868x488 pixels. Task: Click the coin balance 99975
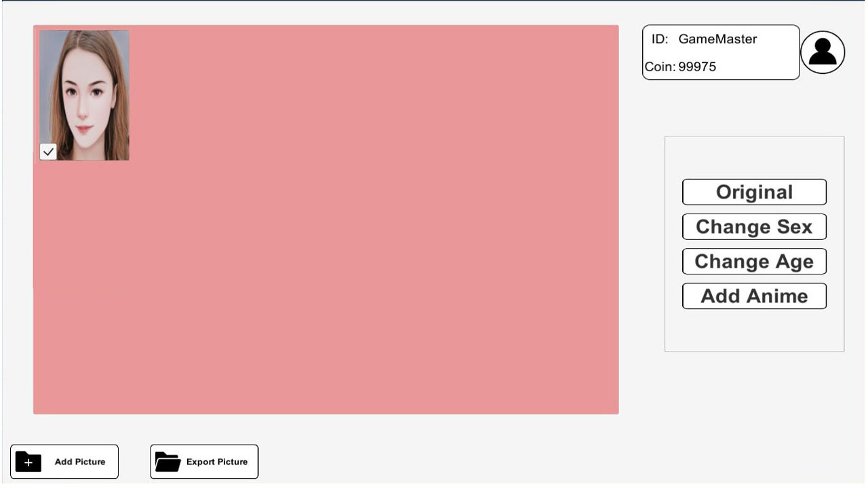point(697,66)
